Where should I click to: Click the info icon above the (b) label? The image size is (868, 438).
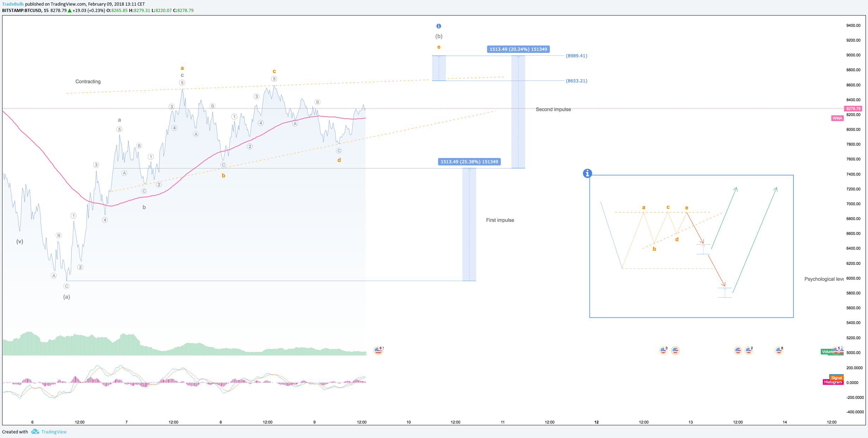[x=439, y=26]
